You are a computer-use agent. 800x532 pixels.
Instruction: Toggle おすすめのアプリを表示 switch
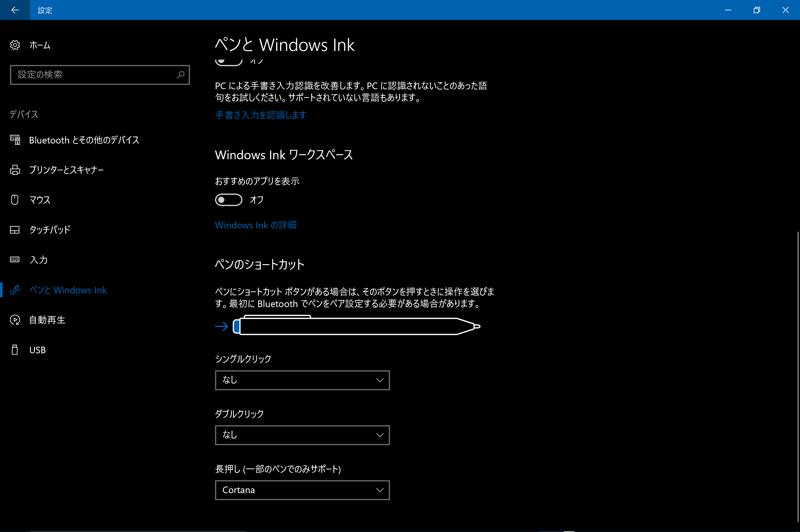(228, 200)
